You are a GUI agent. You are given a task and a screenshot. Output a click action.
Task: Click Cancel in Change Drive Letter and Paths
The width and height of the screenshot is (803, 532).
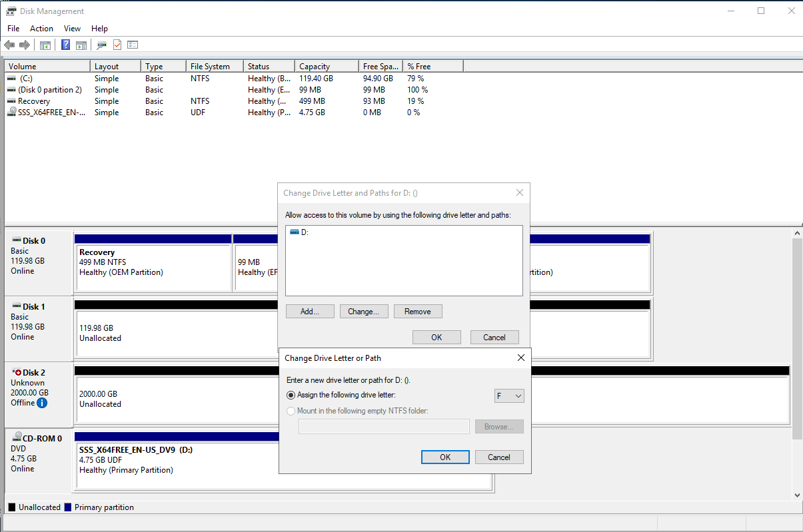click(x=494, y=337)
